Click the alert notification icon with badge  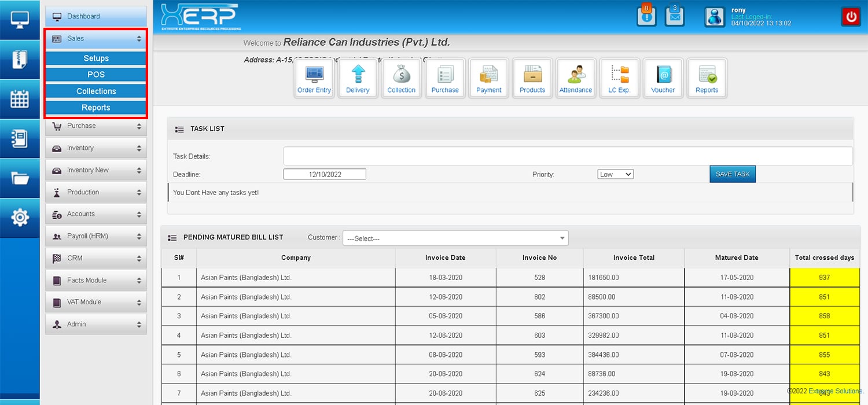(x=646, y=16)
